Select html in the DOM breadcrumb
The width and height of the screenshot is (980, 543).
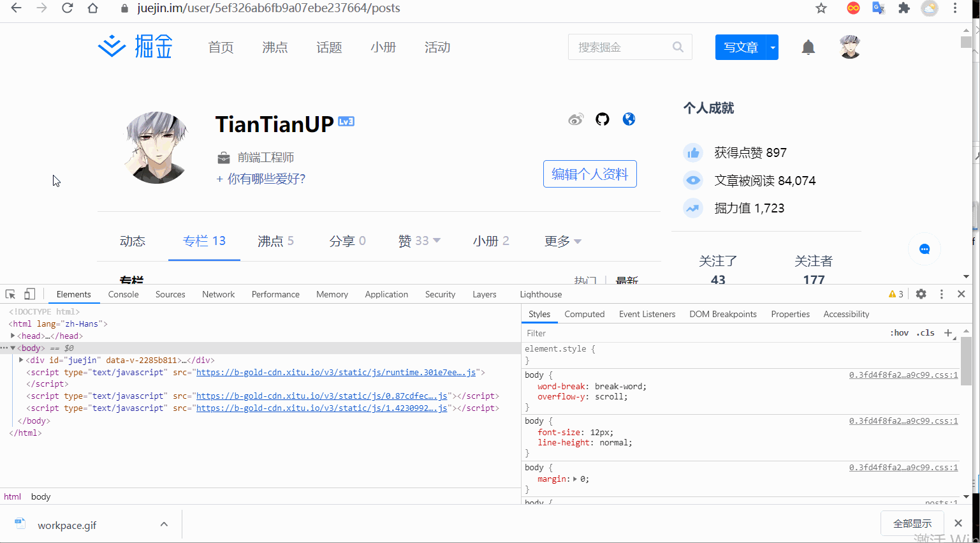[13, 496]
